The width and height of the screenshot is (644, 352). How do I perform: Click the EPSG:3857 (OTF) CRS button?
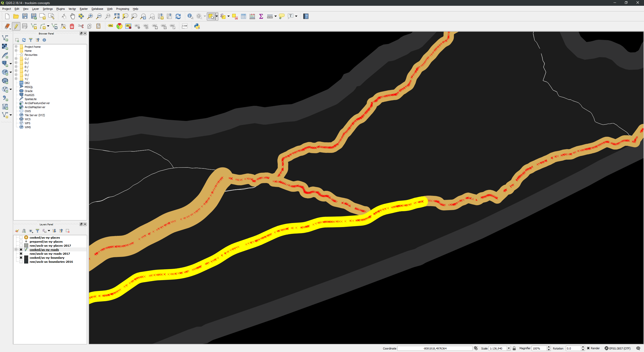618,348
